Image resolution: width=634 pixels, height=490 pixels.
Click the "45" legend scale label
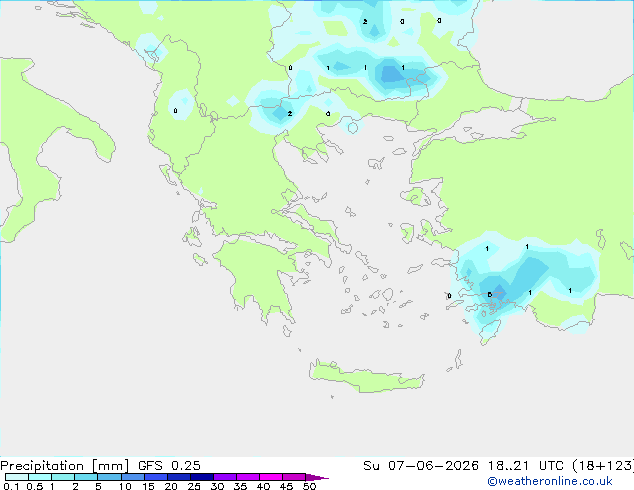tap(286, 486)
